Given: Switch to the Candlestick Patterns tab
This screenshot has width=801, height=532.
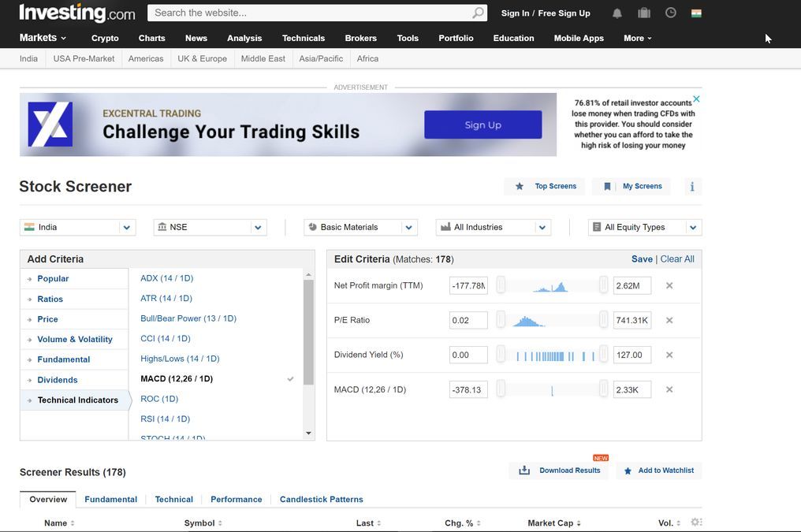Looking at the screenshot, I should pos(321,500).
